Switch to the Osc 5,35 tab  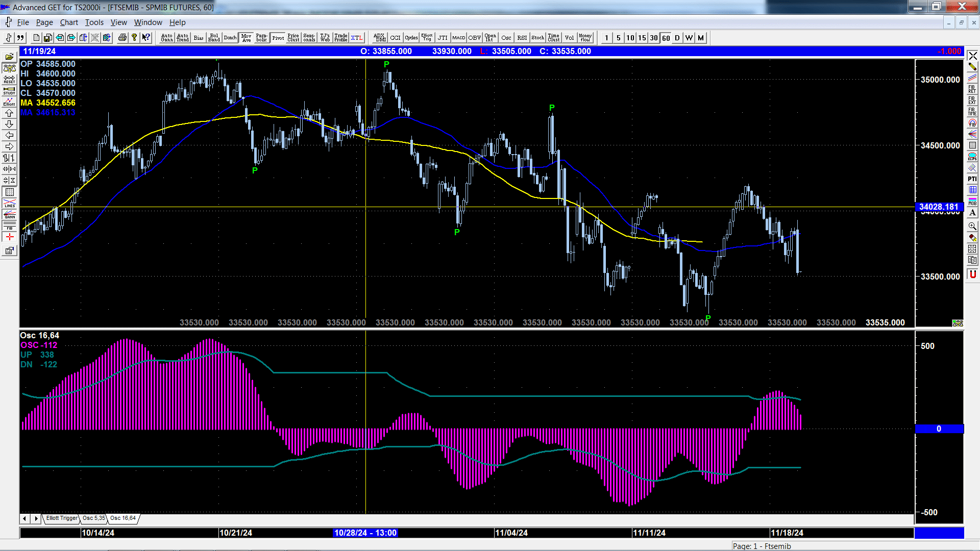[x=94, y=518]
